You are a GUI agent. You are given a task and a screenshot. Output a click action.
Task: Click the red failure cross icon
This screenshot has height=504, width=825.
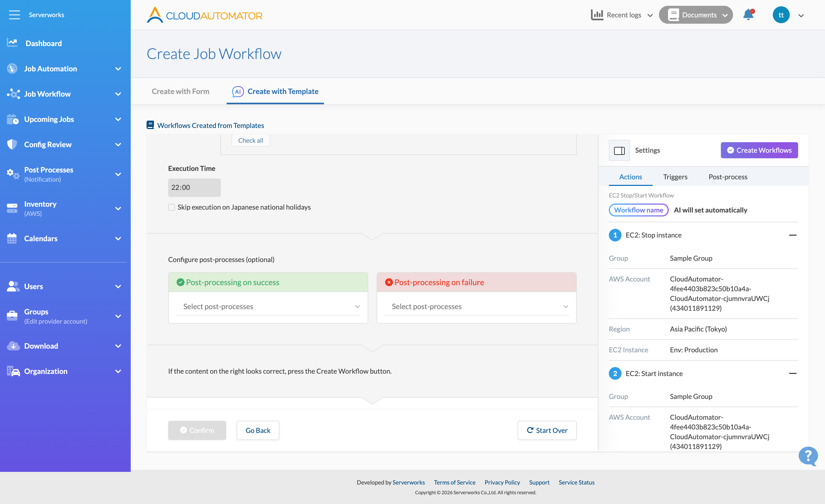click(x=389, y=283)
